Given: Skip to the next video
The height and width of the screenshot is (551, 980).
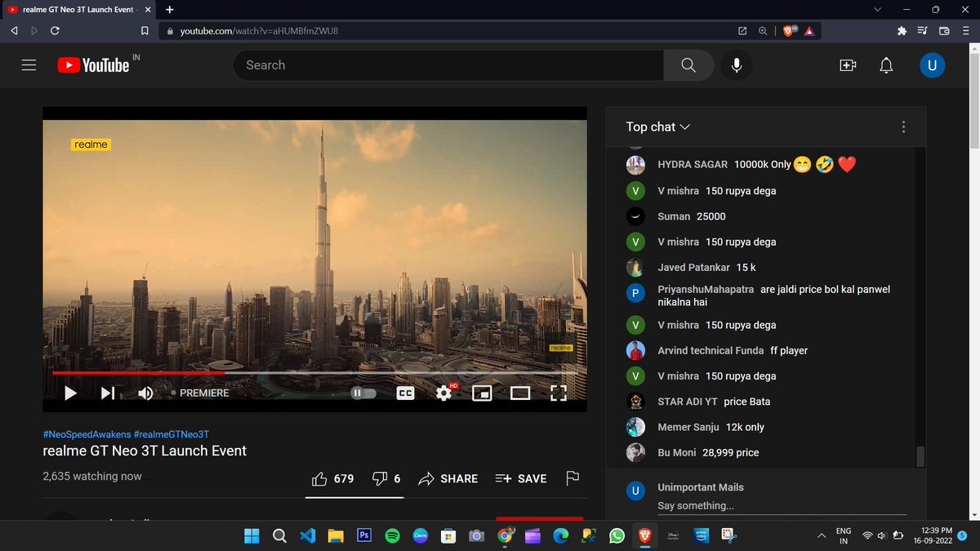Looking at the screenshot, I should 108,393.
